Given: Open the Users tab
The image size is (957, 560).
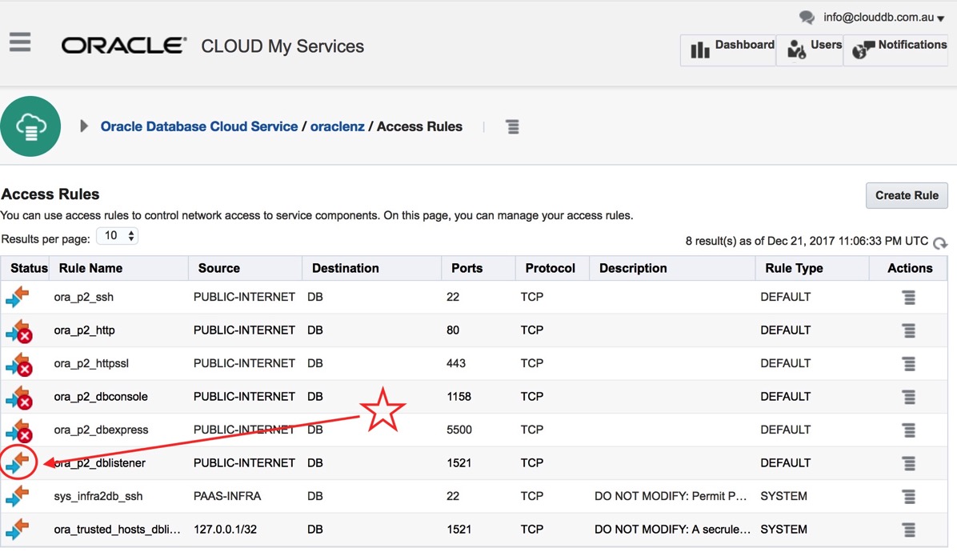Looking at the screenshot, I should (x=810, y=49).
